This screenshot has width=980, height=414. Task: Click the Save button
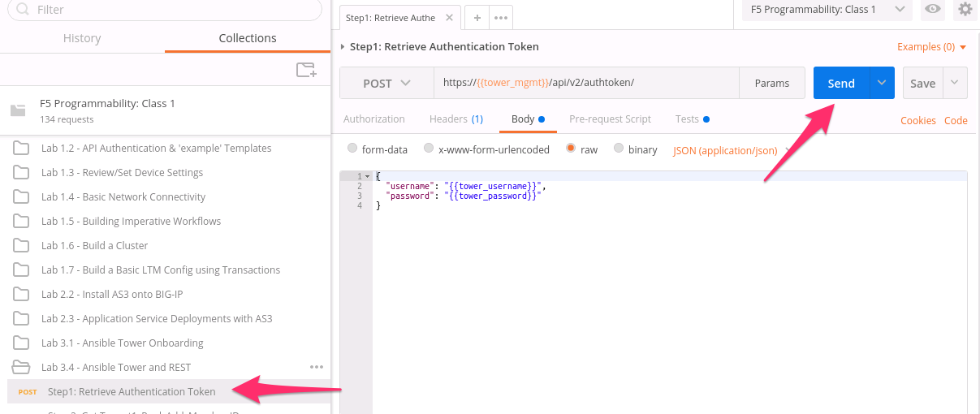click(x=923, y=83)
